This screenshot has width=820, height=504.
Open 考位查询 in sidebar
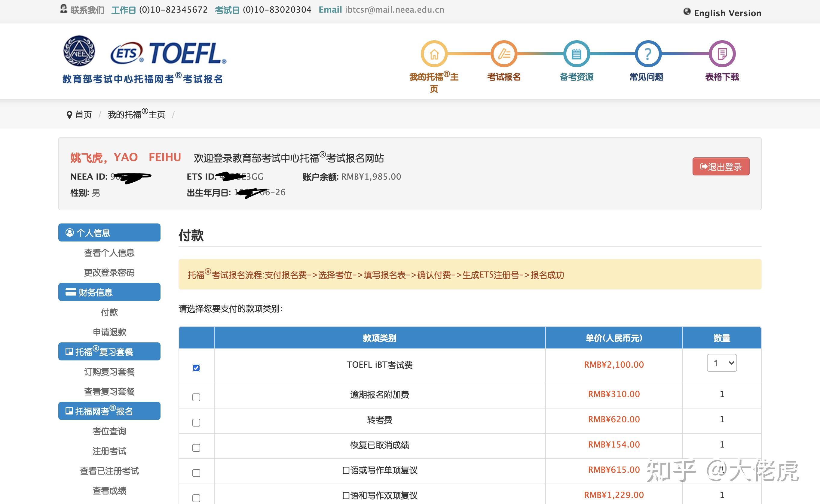click(x=109, y=431)
